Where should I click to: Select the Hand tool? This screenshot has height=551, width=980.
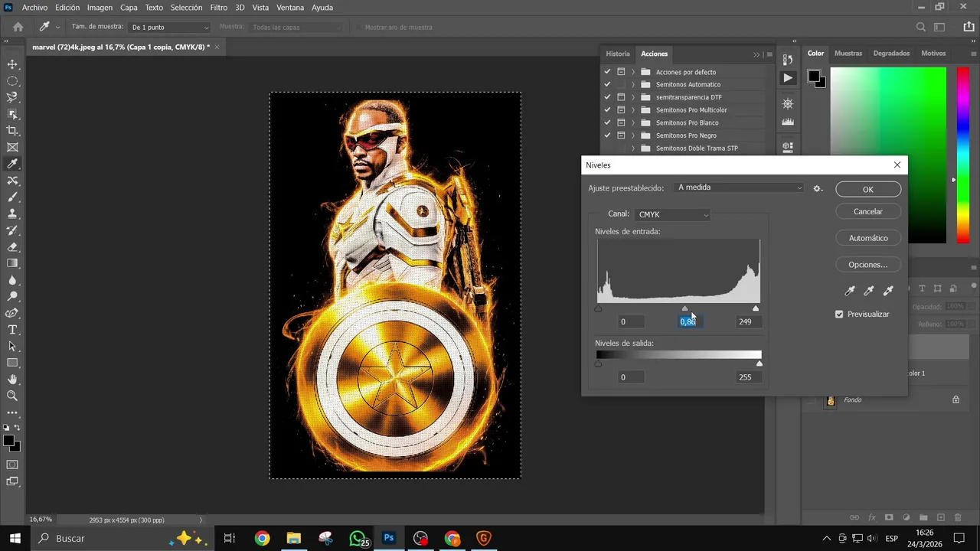pos(12,380)
